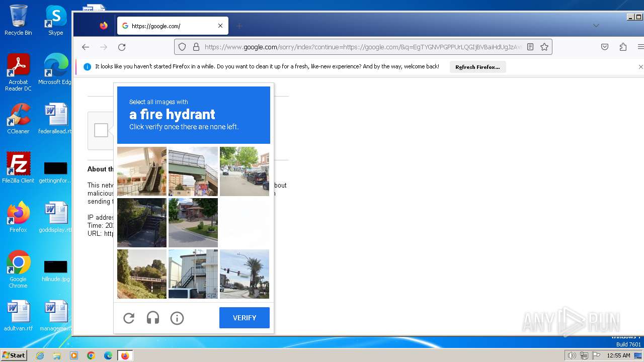Click the reCAPTCHA reload challenge icon

click(129, 318)
